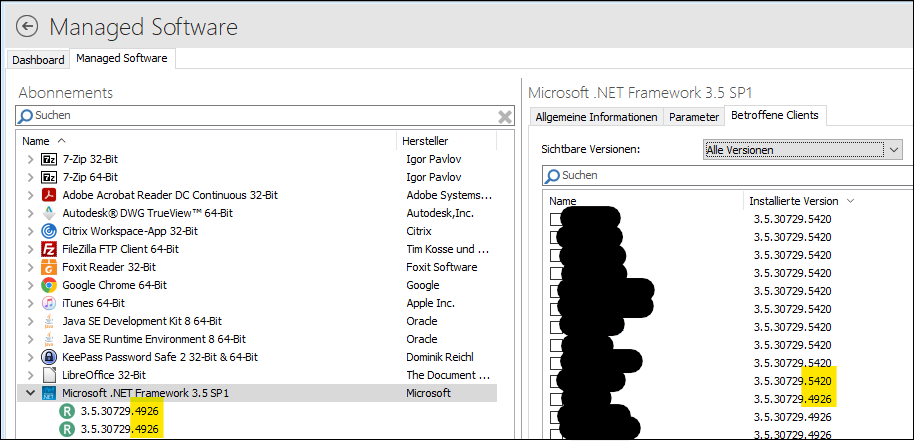Switch to the Dashboard tab
The height and width of the screenshot is (441, 914).
pos(38,60)
